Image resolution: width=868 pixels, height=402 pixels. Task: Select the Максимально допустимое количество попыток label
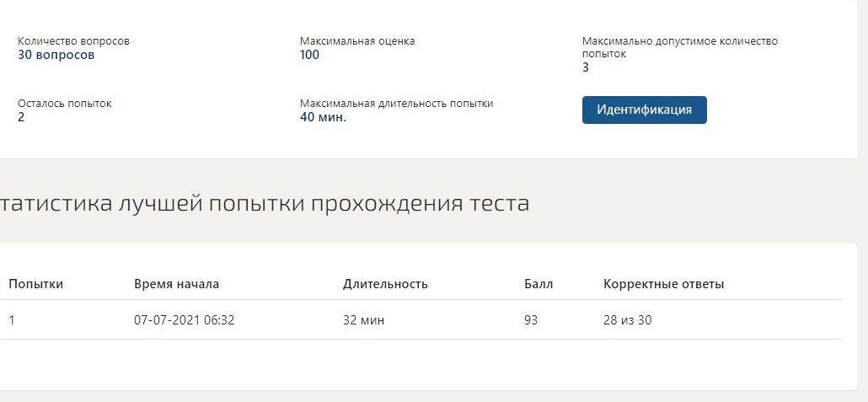[x=680, y=48]
